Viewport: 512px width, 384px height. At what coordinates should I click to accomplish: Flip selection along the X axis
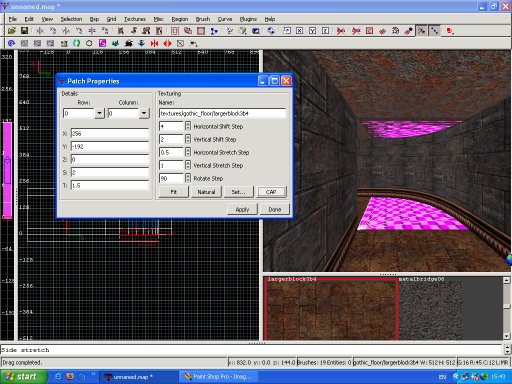40,31
